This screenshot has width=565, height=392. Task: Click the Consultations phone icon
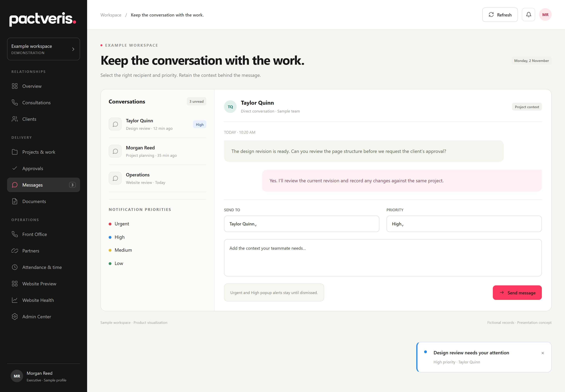tap(15, 103)
